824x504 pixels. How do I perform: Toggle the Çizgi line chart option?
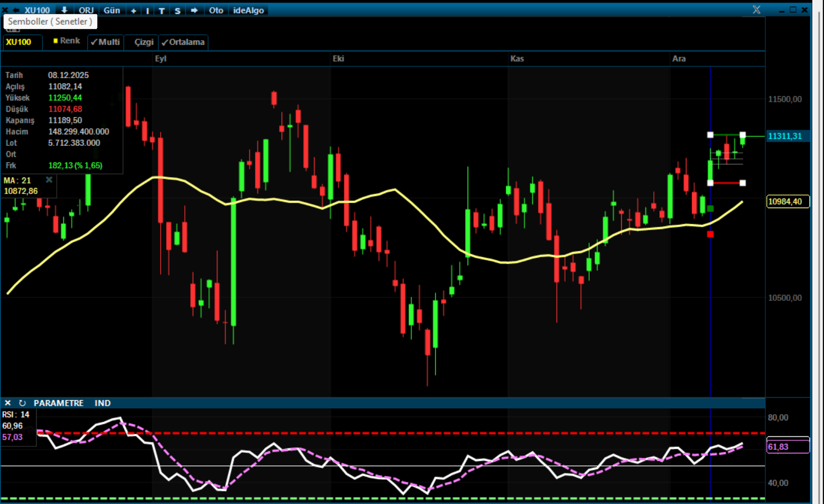click(x=143, y=42)
